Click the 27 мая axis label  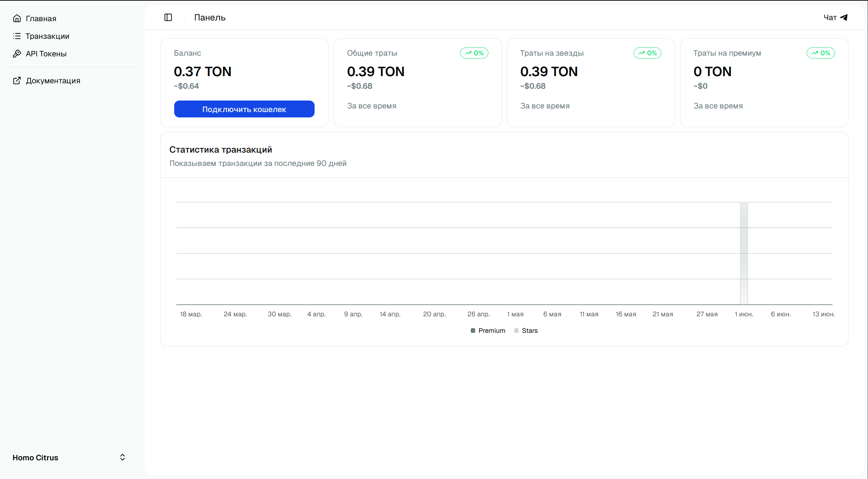pyautogui.click(x=707, y=314)
